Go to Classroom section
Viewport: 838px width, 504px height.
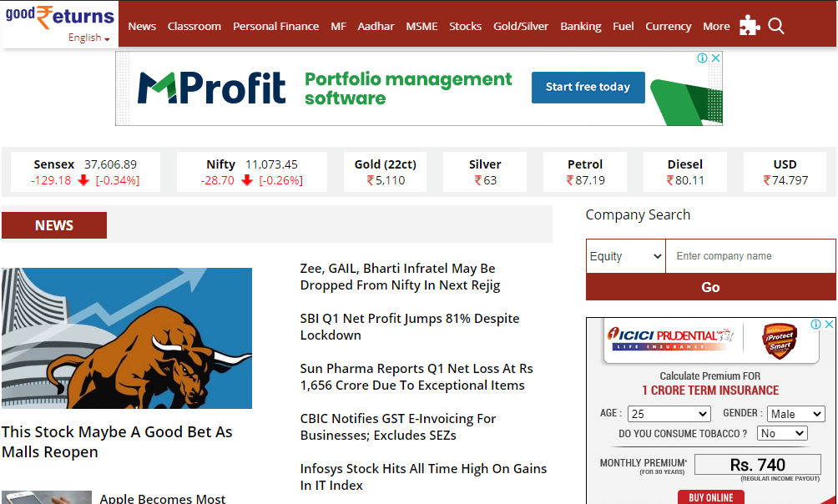tap(194, 26)
